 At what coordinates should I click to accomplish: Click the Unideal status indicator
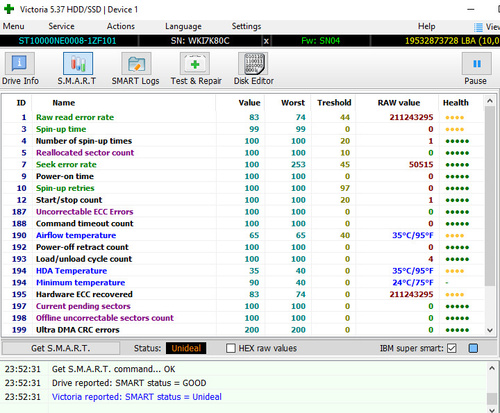pos(186,348)
